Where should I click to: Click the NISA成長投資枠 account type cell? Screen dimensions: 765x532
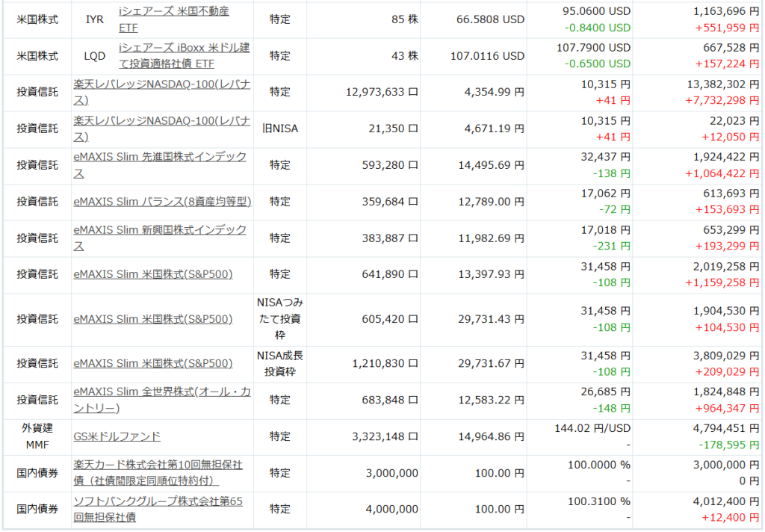280,364
